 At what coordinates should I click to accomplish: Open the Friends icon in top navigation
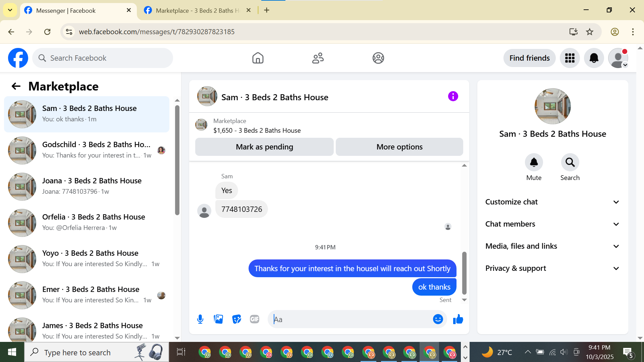click(318, 58)
